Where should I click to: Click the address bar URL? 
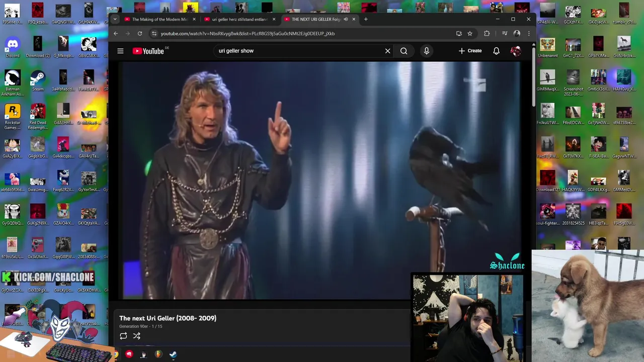tap(248, 33)
